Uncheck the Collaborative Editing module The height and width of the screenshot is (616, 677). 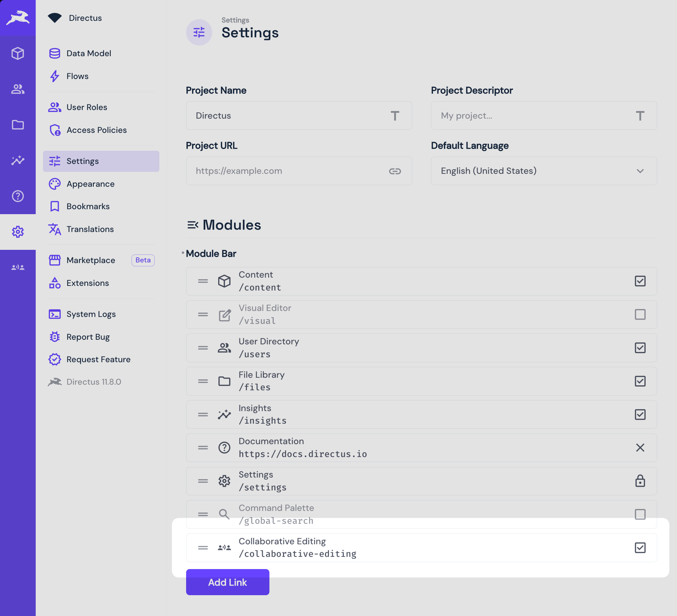click(640, 548)
